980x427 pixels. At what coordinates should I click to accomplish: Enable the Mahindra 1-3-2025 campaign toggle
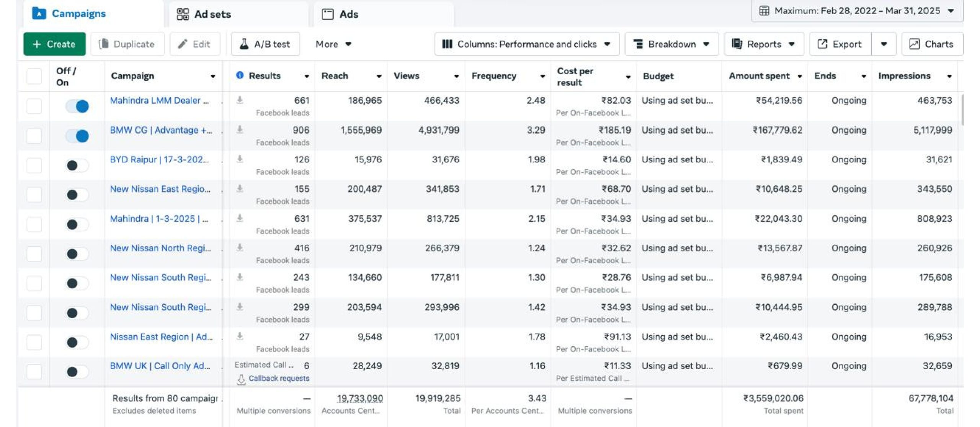(x=77, y=224)
